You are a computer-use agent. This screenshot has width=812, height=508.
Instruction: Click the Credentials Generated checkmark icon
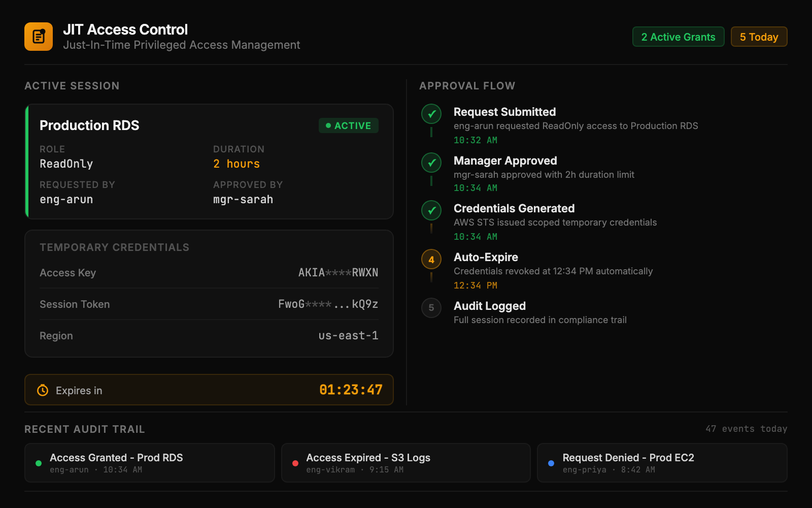pos(431,211)
